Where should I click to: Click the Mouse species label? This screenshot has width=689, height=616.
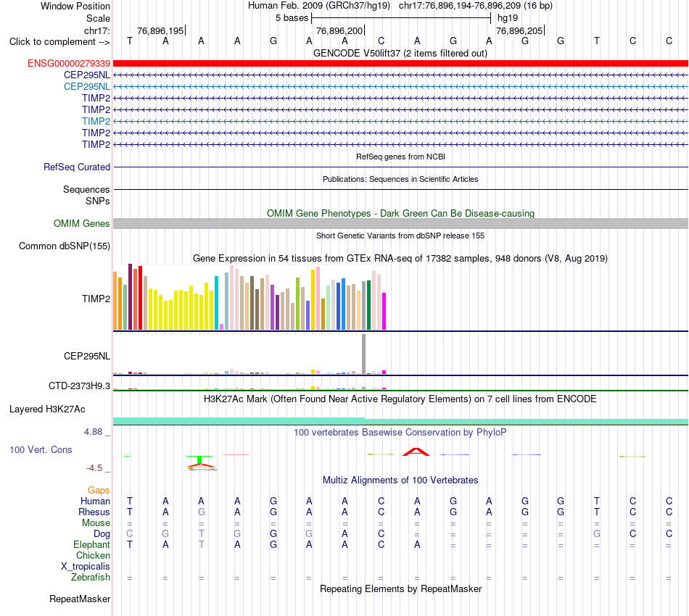96,523
